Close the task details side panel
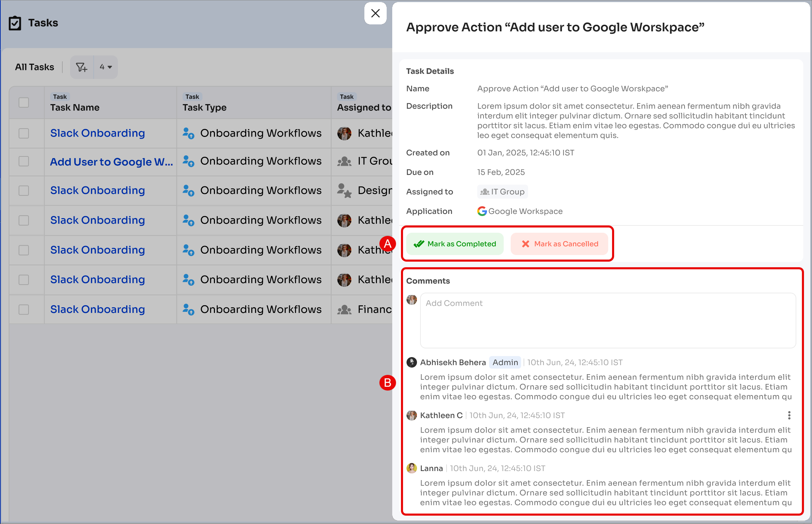812x524 pixels. tap(375, 14)
